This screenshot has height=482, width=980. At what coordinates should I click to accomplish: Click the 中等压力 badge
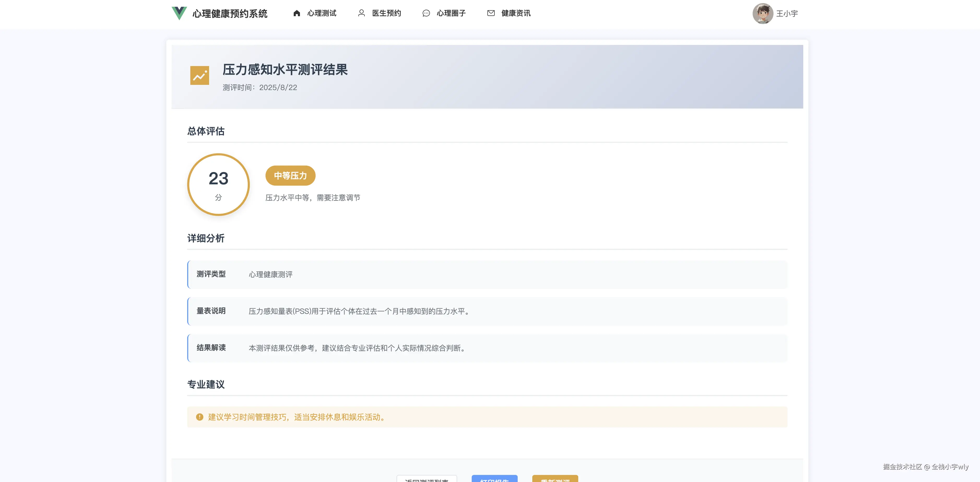click(290, 175)
